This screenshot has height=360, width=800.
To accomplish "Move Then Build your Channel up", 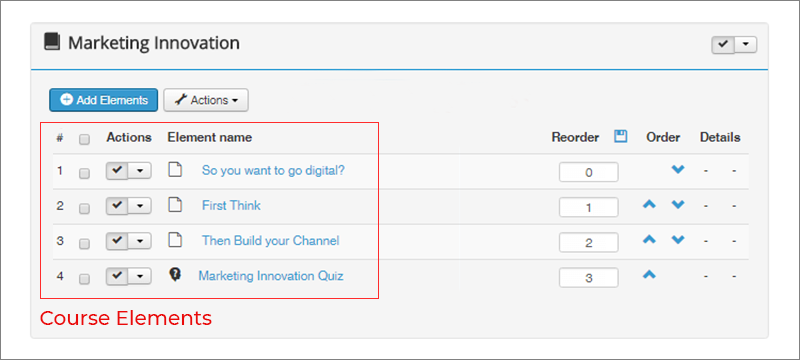I will pos(649,240).
